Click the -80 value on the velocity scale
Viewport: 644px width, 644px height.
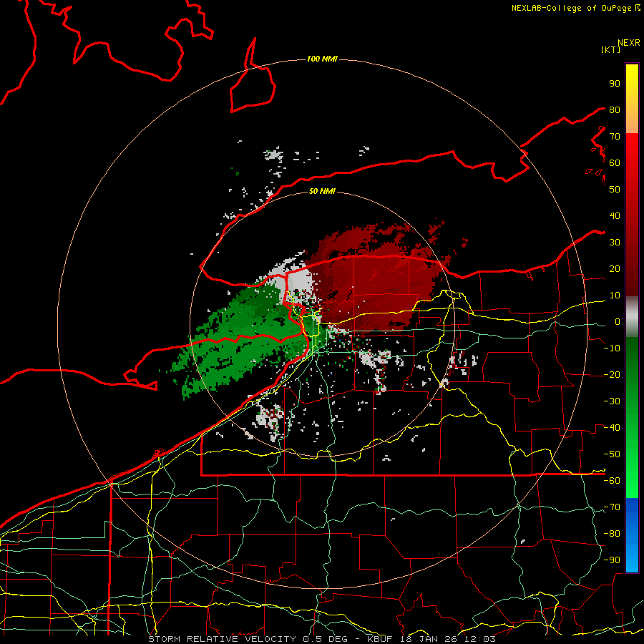[612, 534]
